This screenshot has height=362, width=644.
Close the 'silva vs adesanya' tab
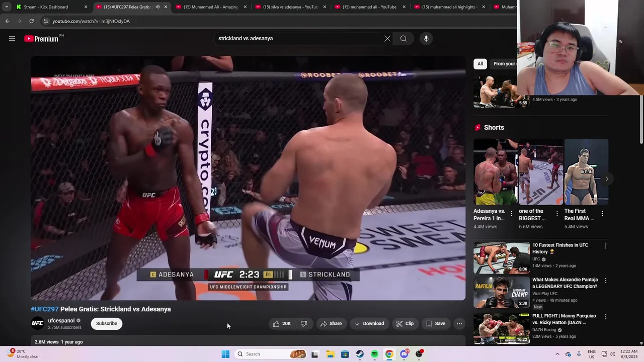click(x=325, y=7)
